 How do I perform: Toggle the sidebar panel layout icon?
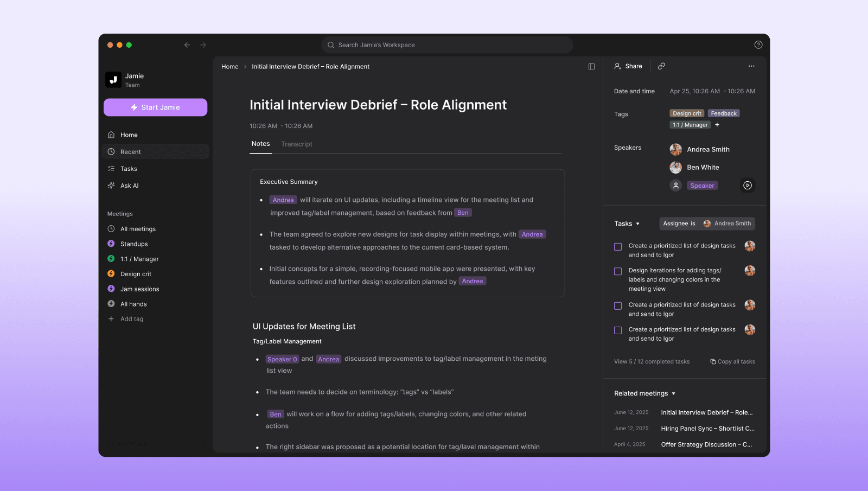tap(591, 67)
